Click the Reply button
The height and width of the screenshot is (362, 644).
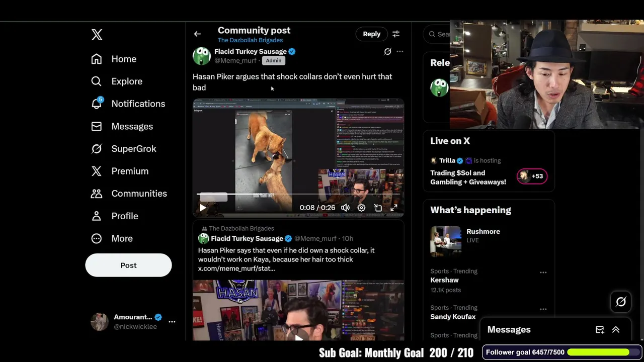(x=372, y=34)
